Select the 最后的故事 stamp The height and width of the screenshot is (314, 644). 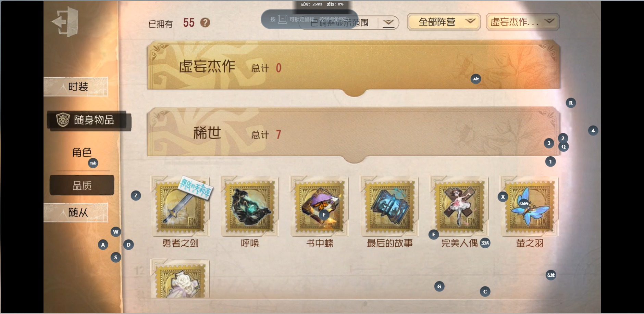point(389,206)
